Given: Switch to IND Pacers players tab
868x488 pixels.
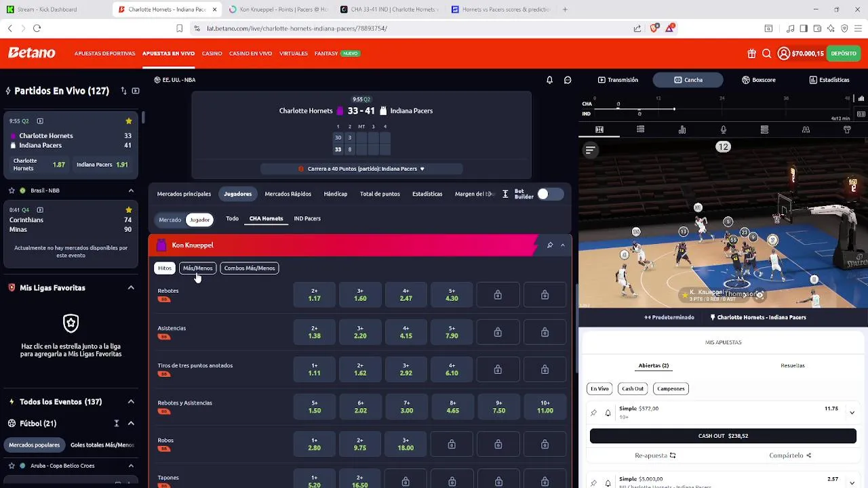Looking at the screenshot, I should click(307, 218).
